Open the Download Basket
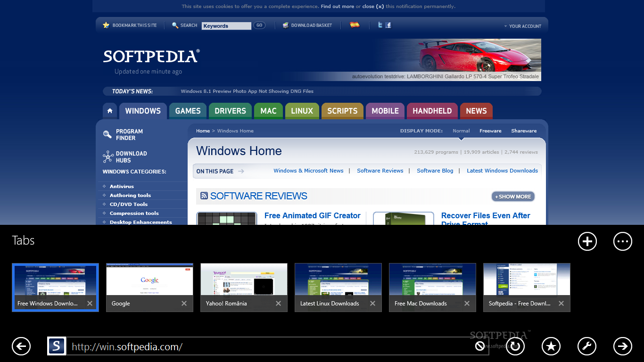644x362 pixels. [307, 25]
